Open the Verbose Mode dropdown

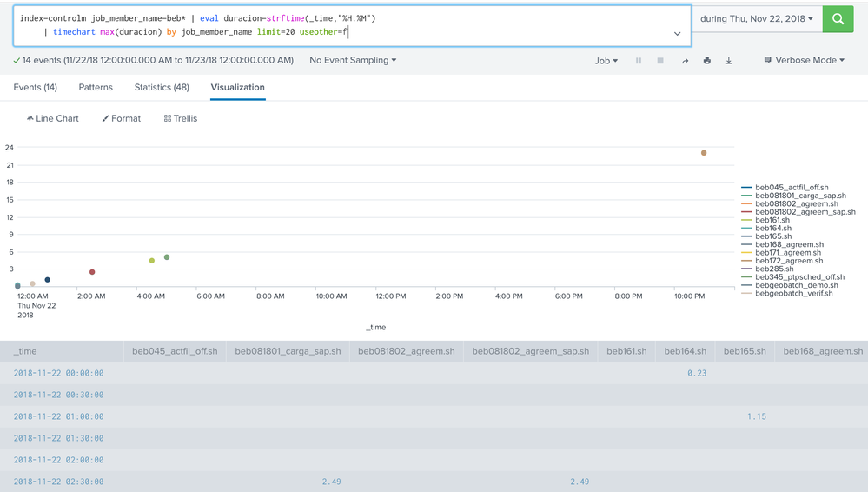coord(805,61)
